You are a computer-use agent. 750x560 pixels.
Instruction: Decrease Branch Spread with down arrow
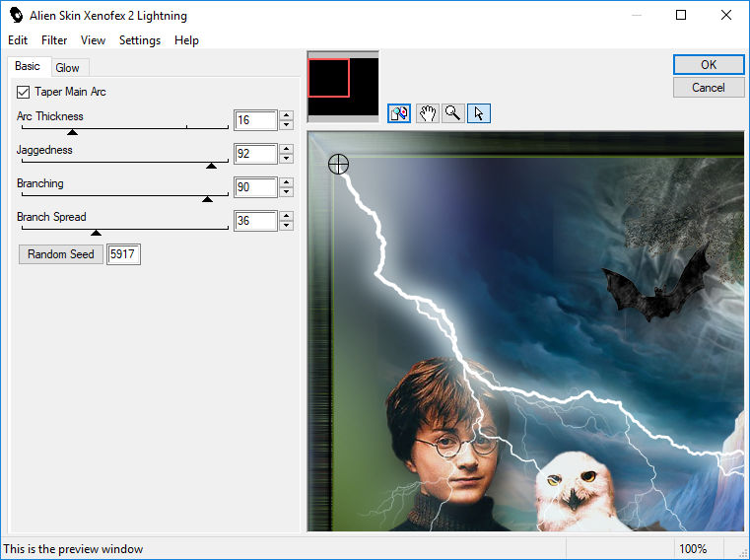pyautogui.click(x=286, y=226)
